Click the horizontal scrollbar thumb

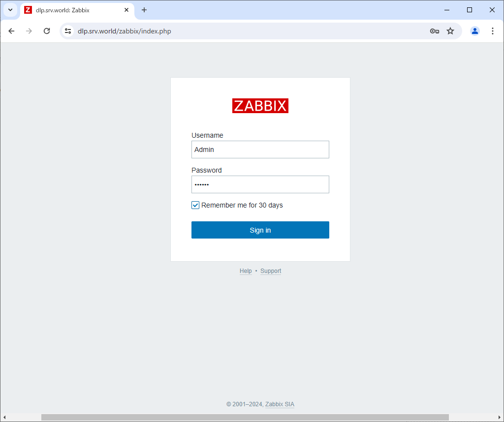pos(245,417)
